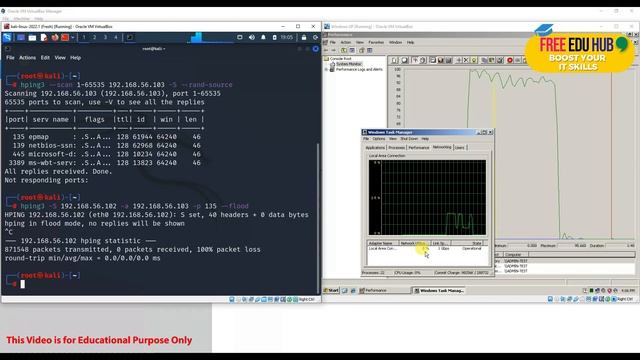
Task: Click the Highlight lightbulb icon
Action: click(x=473, y=60)
